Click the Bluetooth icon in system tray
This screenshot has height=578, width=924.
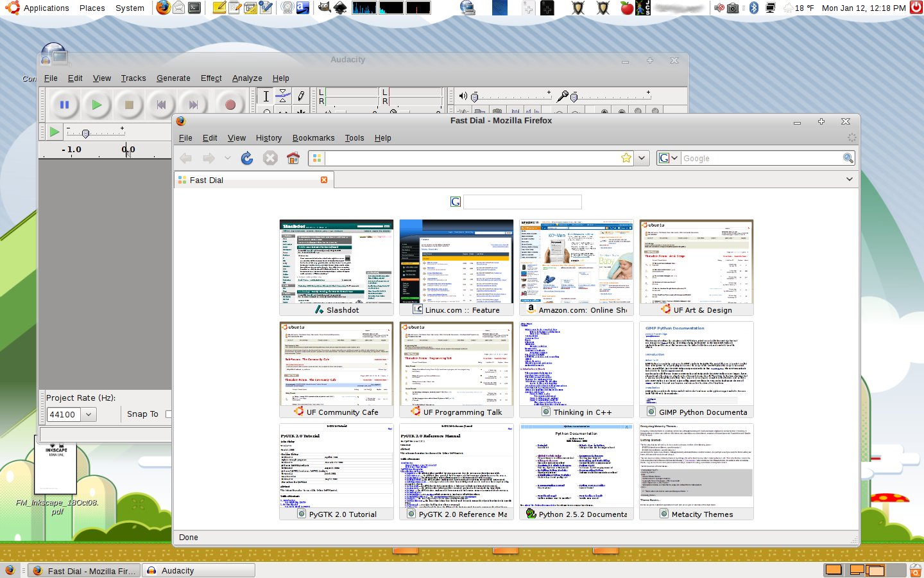754,8
